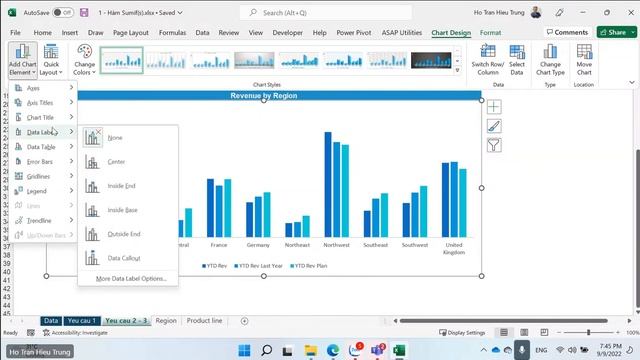Open More Data Label Options
This screenshot has width=640, height=360.
(131, 278)
